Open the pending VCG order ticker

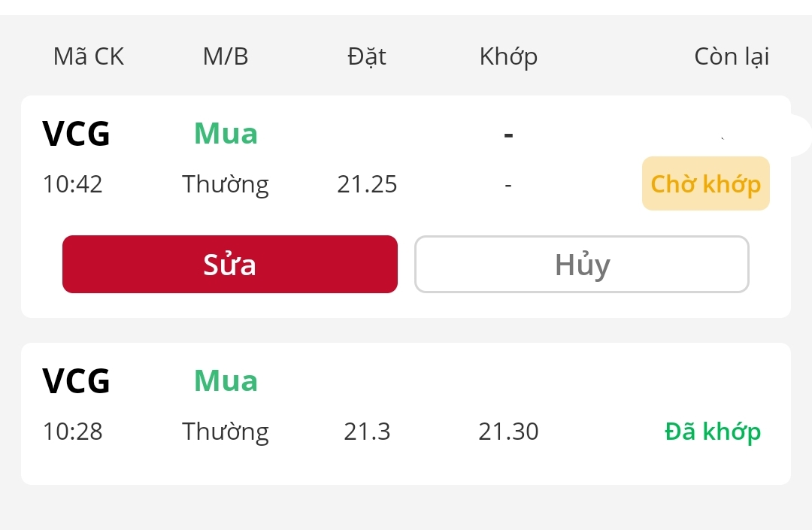pyautogui.click(x=77, y=135)
